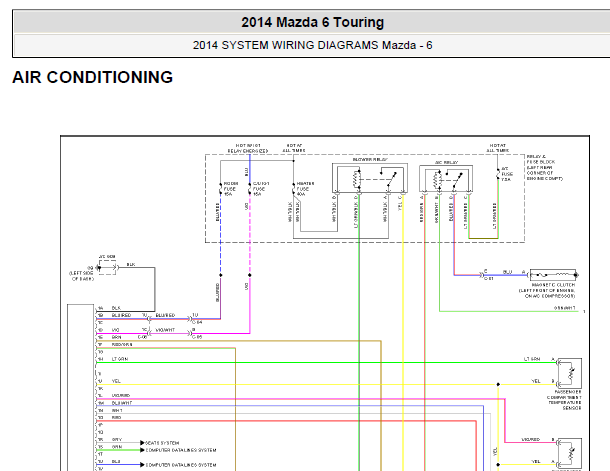Click 'COMPUTER DATALINES SYSTEM' on the BLU wire

pos(181,465)
